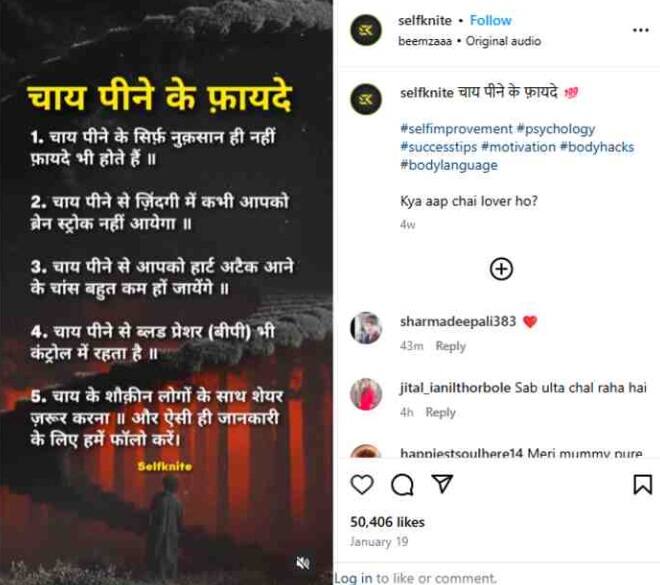The height and width of the screenshot is (585, 660).
Task: Share the post with the paper plane icon
Action: (x=442, y=484)
